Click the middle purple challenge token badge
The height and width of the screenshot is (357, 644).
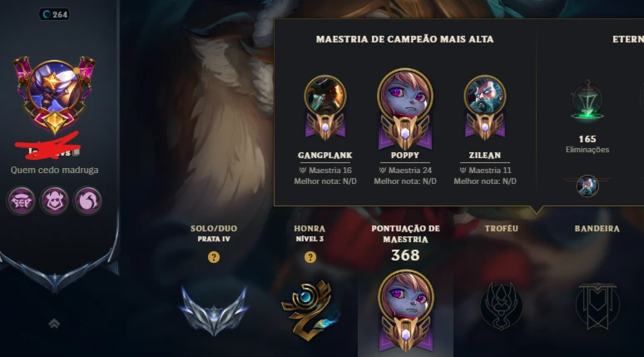pyautogui.click(x=54, y=201)
